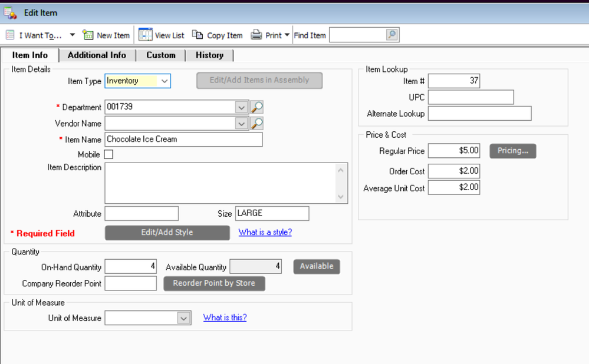589x364 pixels.
Task: Click inside the Item Description text area
Action: [x=220, y=183]
